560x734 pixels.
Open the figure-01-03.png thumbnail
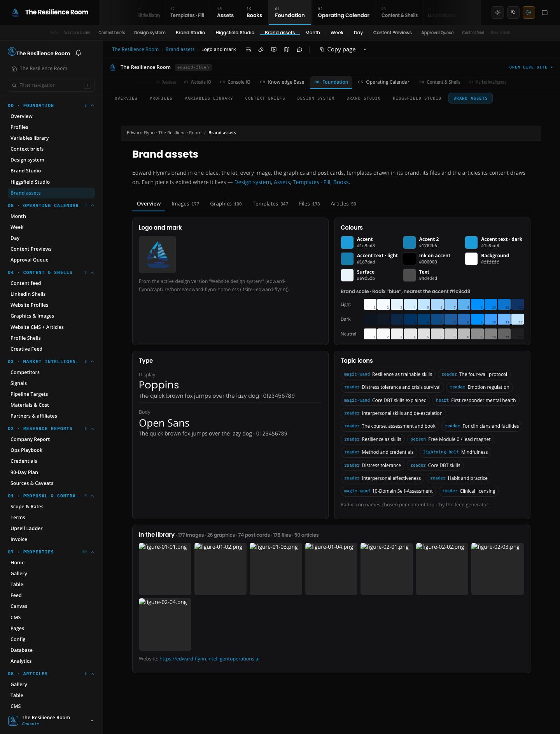276,569
